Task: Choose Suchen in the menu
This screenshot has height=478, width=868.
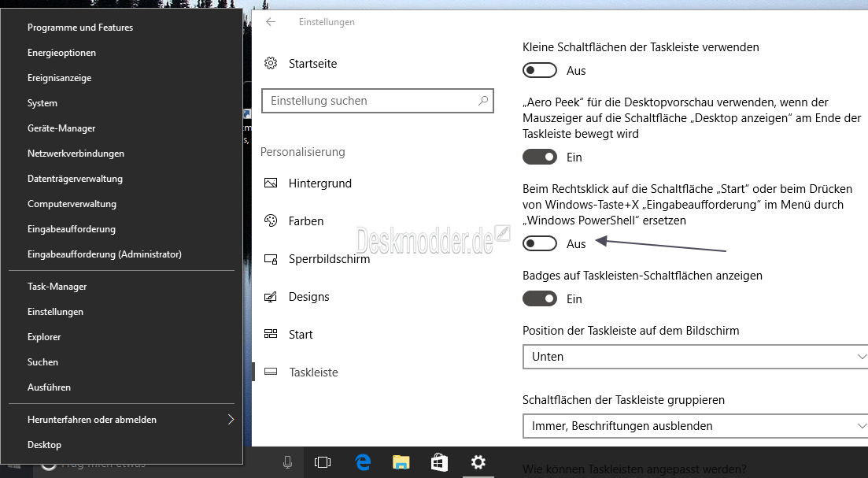Action: [x=42, y=362]
